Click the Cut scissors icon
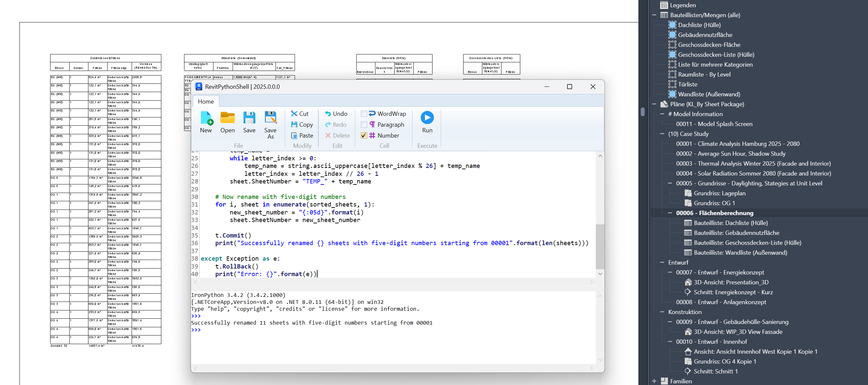Viewport: 868px width, 385px height. tap(294, 114)
